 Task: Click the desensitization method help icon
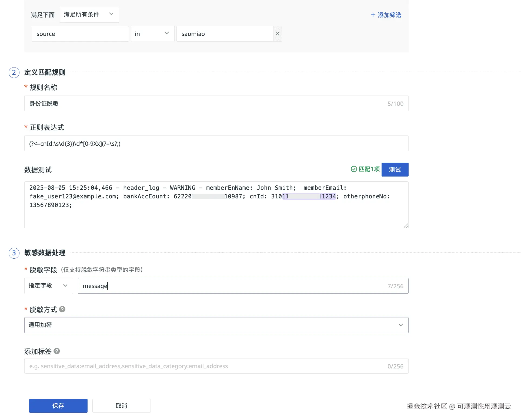(62, 309)
